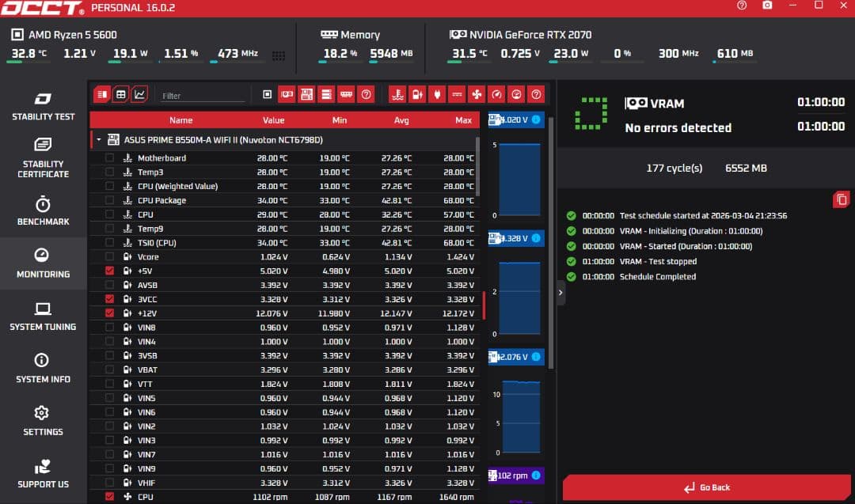Enable the Vcore checkbox
Screen dimensions: 855x504
[x=109, y=256]
